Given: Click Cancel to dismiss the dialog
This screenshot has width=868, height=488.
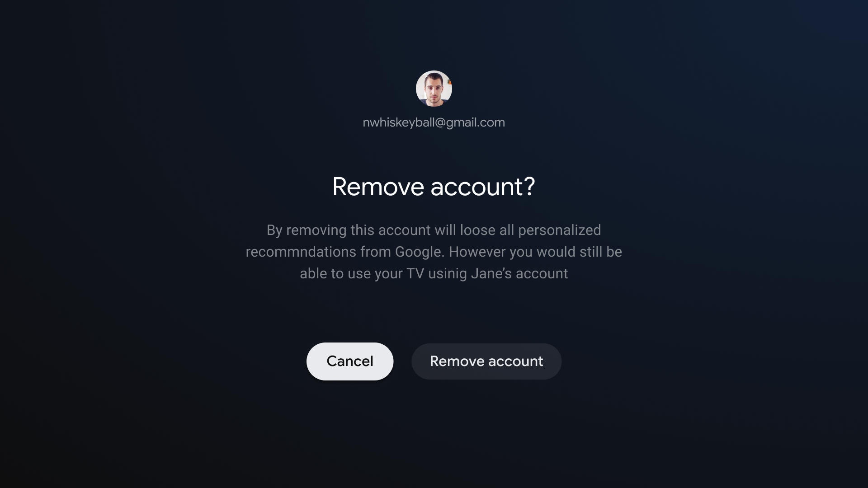Looking at the screenshot, I should 350,361.
